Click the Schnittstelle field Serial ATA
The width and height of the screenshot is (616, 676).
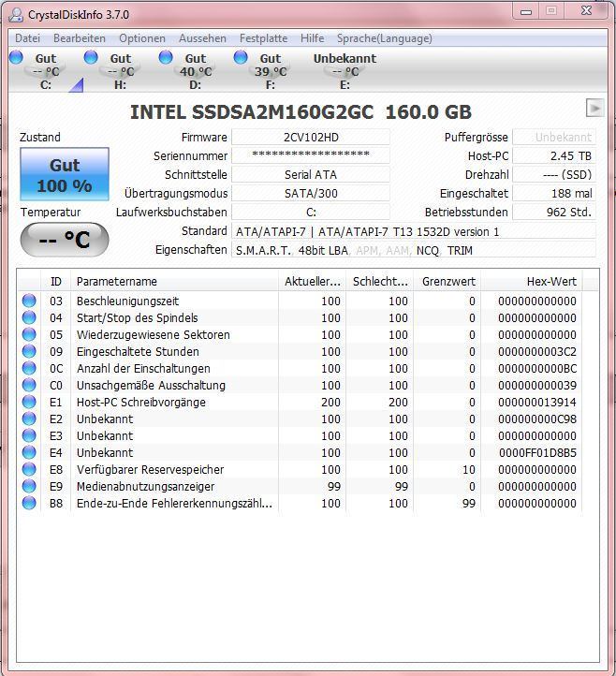point(311,174)
